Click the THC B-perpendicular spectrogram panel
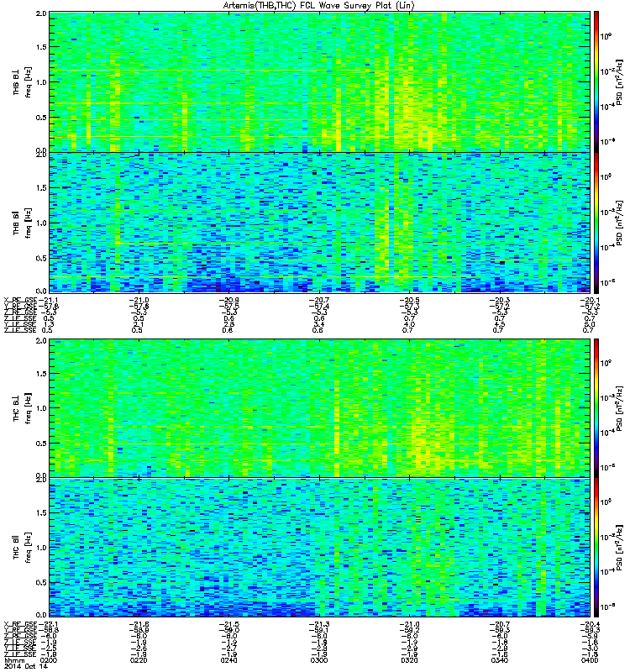The height and width of the screenshot is (672, 630). [x=319, y=408]
